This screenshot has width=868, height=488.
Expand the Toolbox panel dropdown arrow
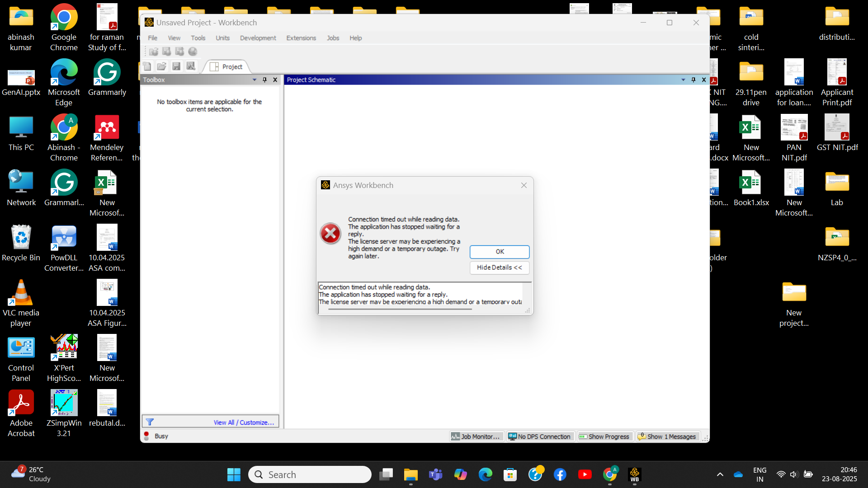[255, 80]
